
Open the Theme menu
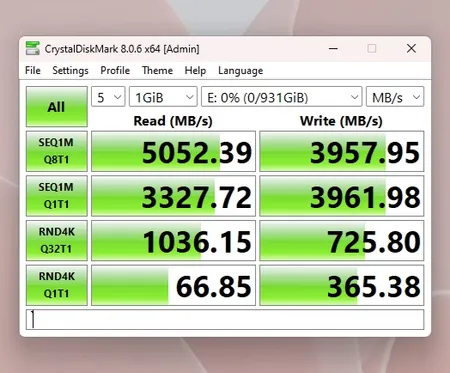point(157,70)
